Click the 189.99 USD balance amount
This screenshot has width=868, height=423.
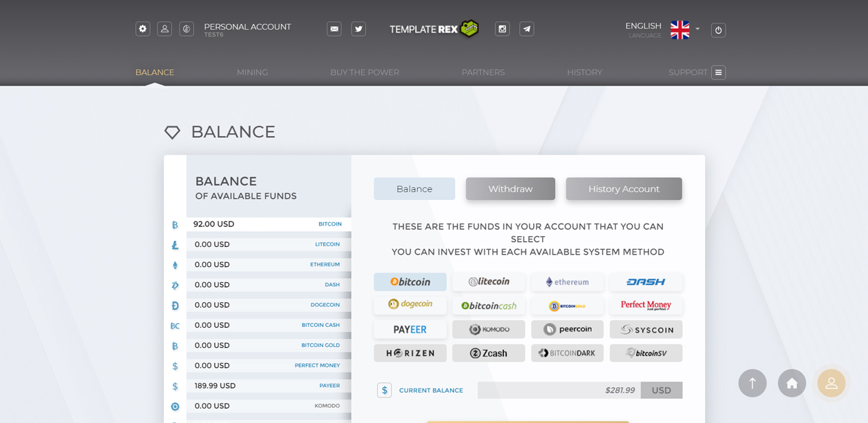[215, 386]
